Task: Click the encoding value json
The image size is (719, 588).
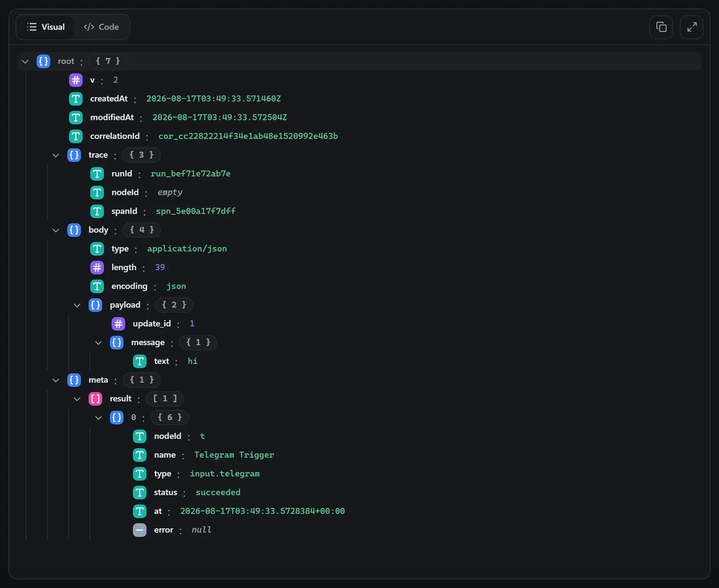Action: tap(176, 286)
